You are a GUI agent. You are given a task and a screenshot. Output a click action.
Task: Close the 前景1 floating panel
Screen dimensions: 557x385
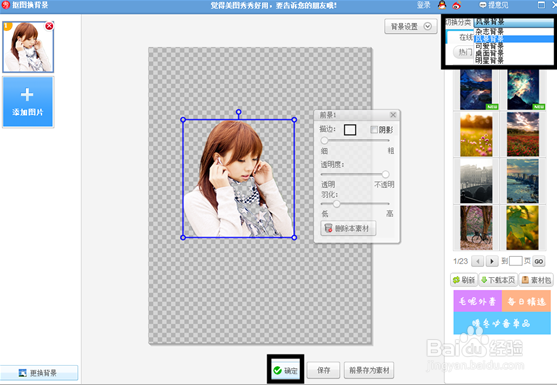[x=393, y=115]
